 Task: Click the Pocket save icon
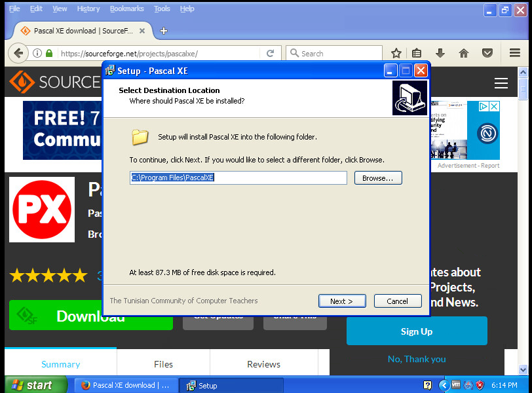tap(487, 53)
